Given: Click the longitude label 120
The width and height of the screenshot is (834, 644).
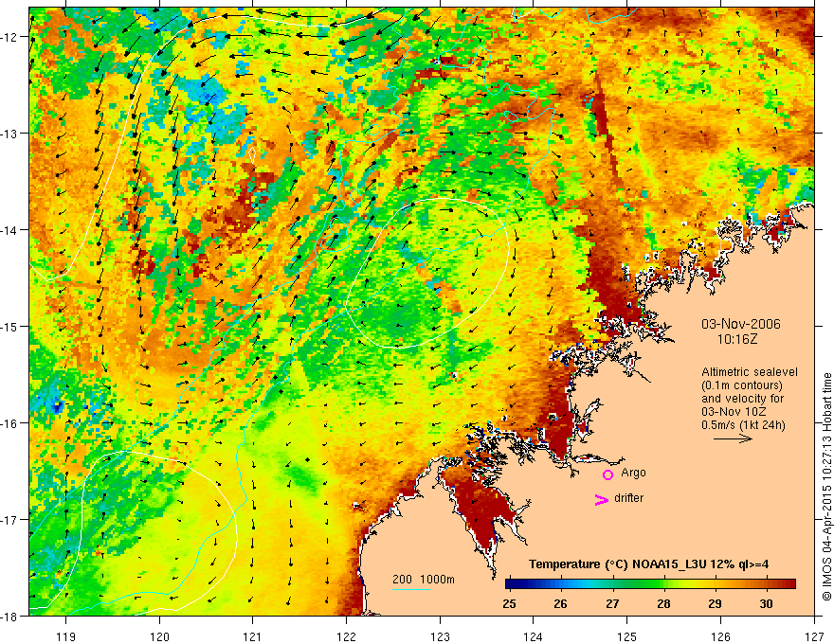Looking at the screenshot, I should [x=159, y=636].
